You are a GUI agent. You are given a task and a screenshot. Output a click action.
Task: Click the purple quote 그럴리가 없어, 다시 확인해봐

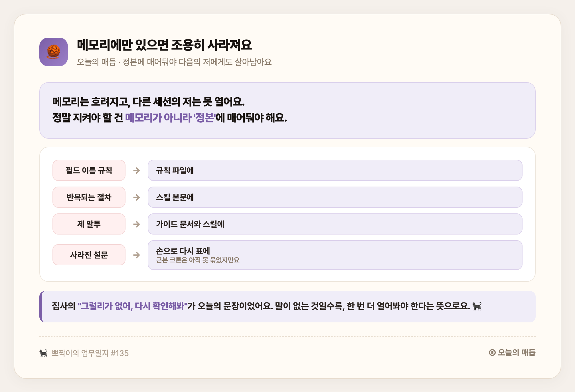coord(132,306)
